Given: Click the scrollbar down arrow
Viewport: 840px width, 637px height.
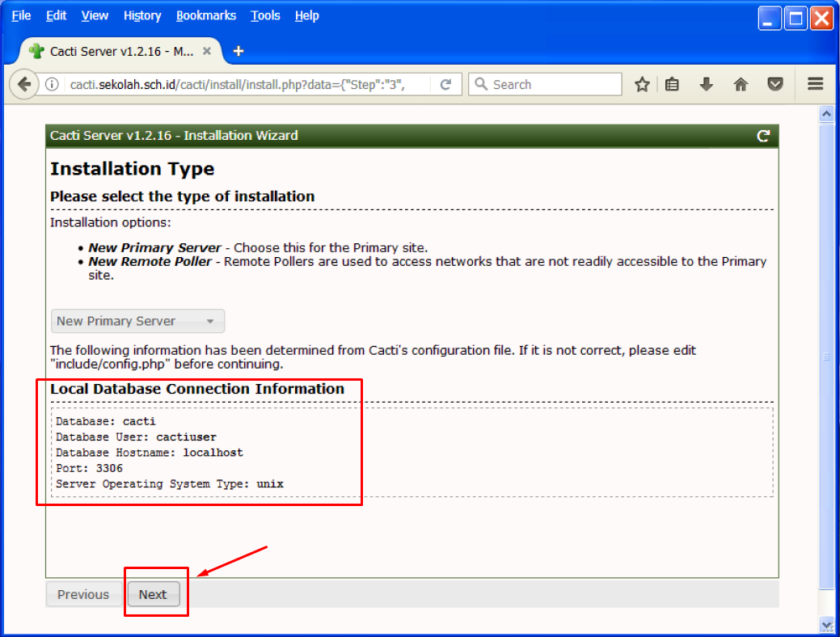Looking at the screenshot, I should pyautogui.click(x=826, y=625).
